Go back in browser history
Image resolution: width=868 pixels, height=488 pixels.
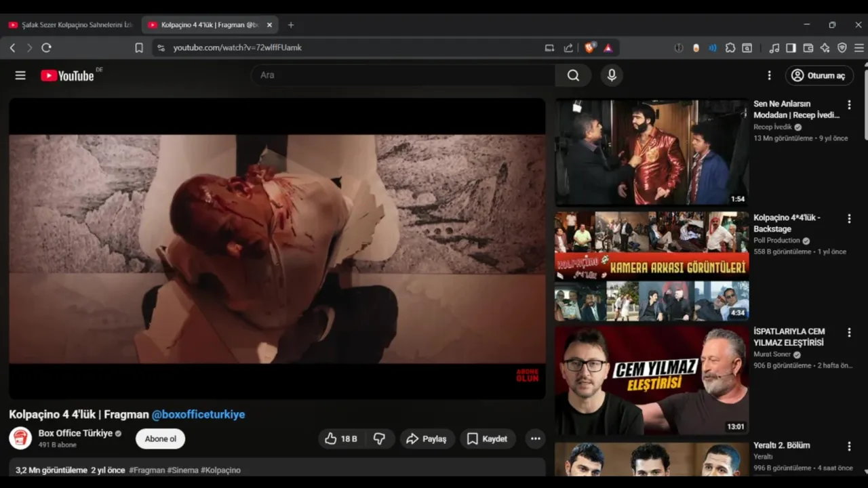[12, 47]
